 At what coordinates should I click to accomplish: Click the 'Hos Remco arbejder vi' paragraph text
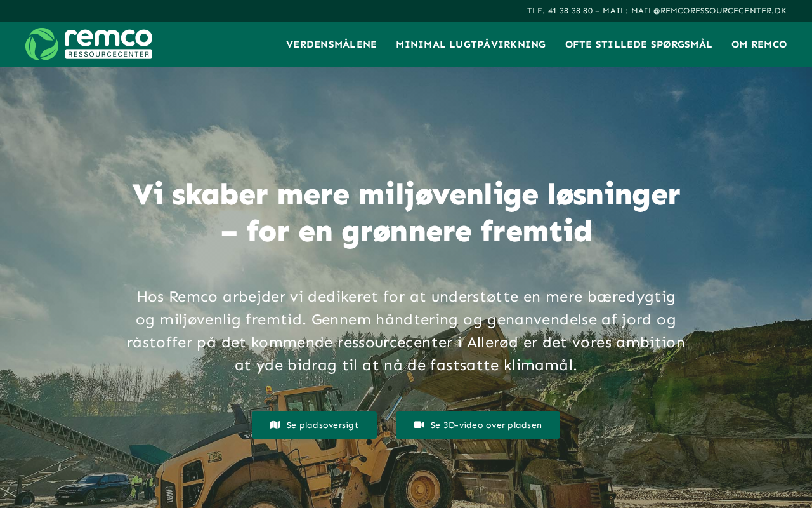406,331
